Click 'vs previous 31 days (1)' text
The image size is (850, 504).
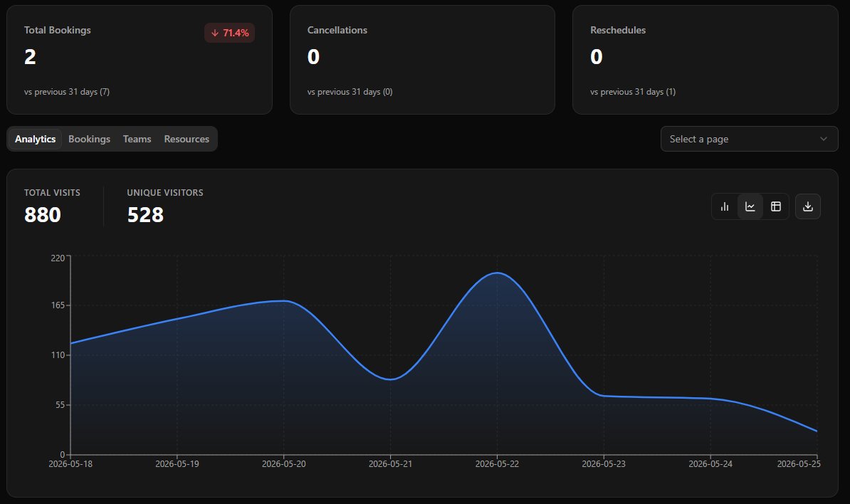[x=633, y=92]
